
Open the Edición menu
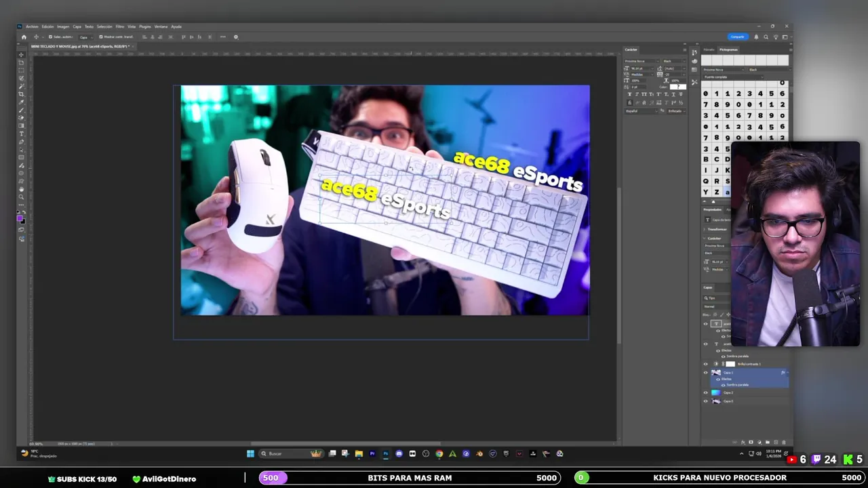47,27
